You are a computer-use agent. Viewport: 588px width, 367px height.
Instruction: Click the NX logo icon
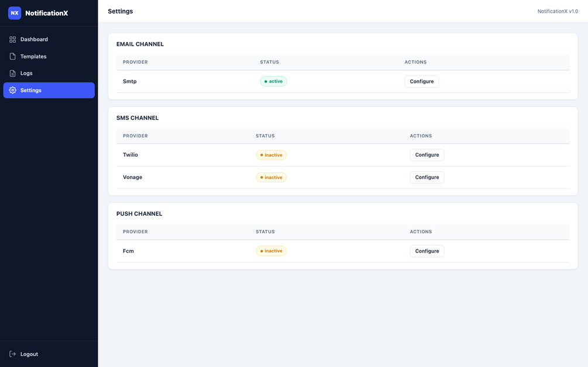click(15, 13)
